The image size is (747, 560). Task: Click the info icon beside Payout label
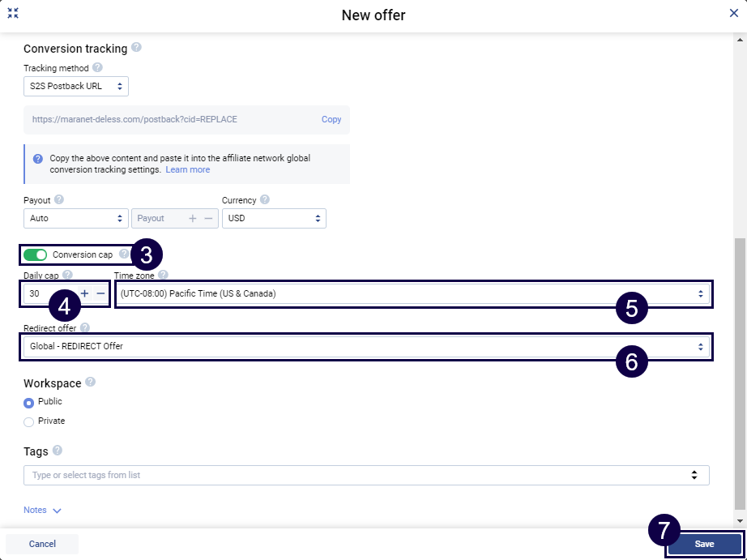(x=59, y=200)
